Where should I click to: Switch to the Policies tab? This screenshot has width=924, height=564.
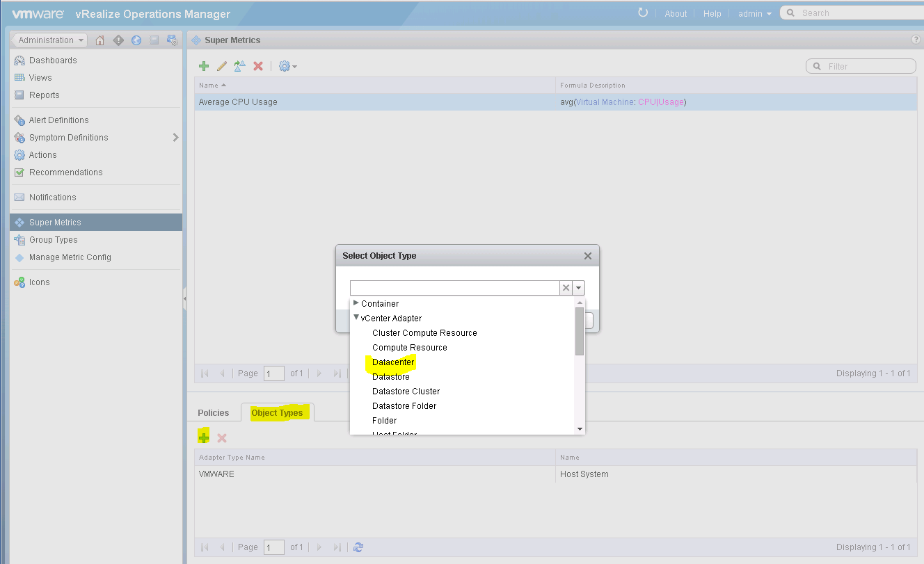(x=214, y=413)
